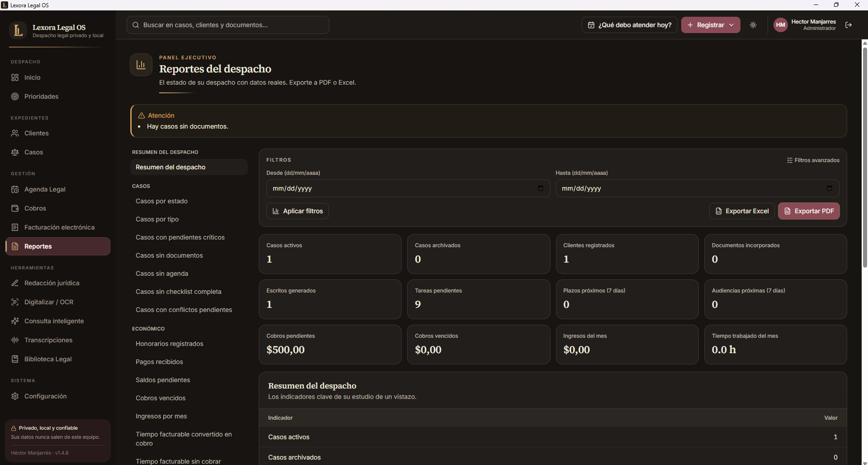Click the logout icon next to user
The image size is (868, 465).
tap(849, 25)
